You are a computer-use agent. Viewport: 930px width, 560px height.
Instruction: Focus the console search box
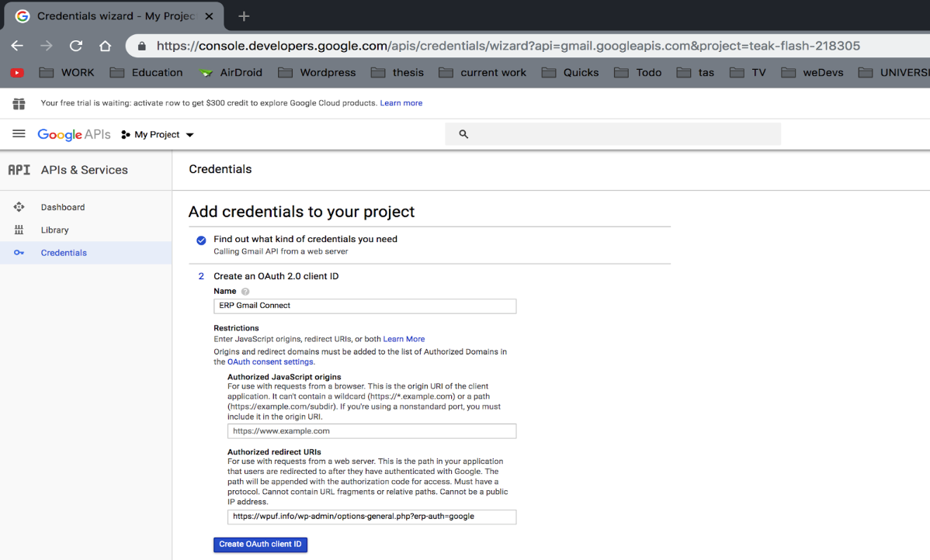click(x=612, y=134)
